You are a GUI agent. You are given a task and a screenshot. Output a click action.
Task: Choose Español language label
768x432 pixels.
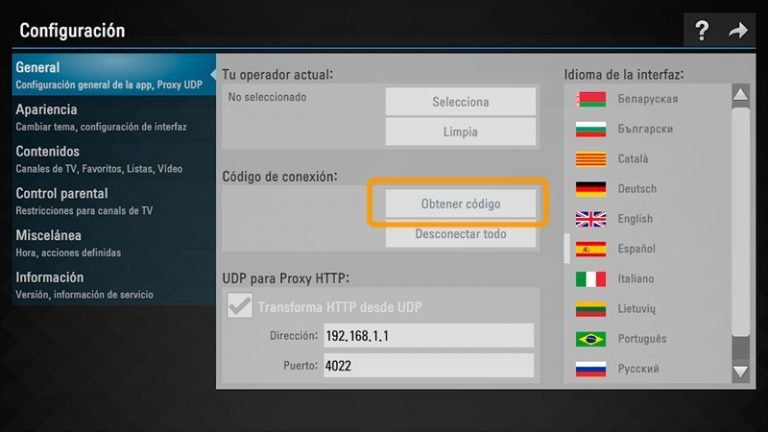pos(636,249)
